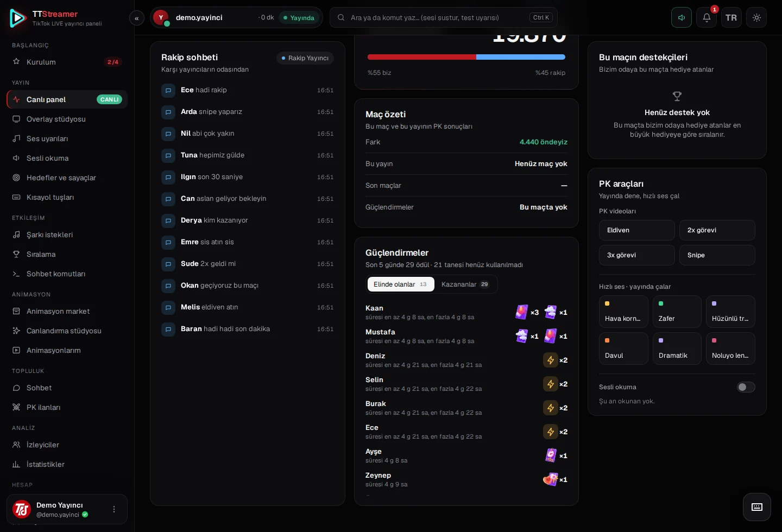This screenshot has height=532, width=782.
Task: Play the Dramatik quick sound
Action: coord(677,349)
